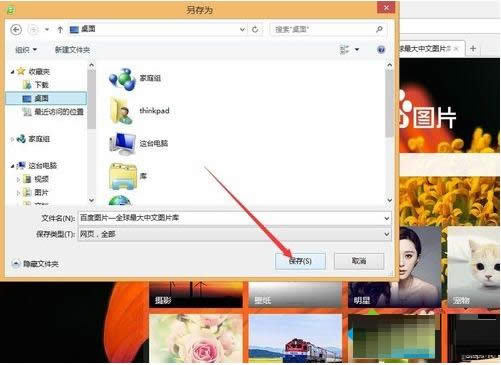Select the 家庭组 item in file list
The height and width of the screenshot is (365, 501).
click(x=135, y=79)
